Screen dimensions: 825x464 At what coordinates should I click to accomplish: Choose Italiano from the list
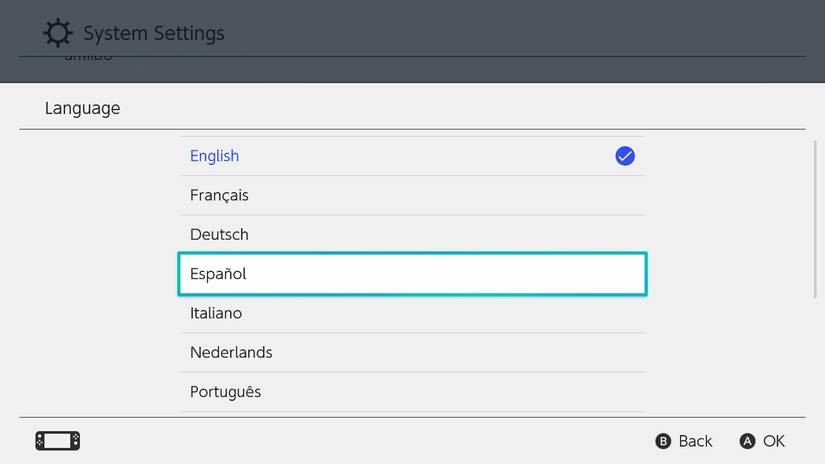(216, 313)
